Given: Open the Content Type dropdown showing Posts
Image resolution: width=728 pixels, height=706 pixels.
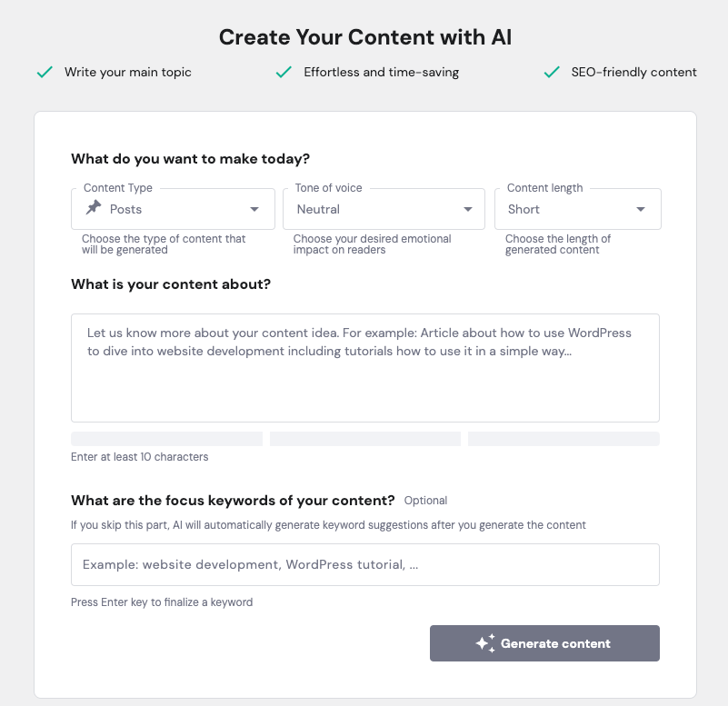Looking at the screenshot, I should click(x=173, y=209).
